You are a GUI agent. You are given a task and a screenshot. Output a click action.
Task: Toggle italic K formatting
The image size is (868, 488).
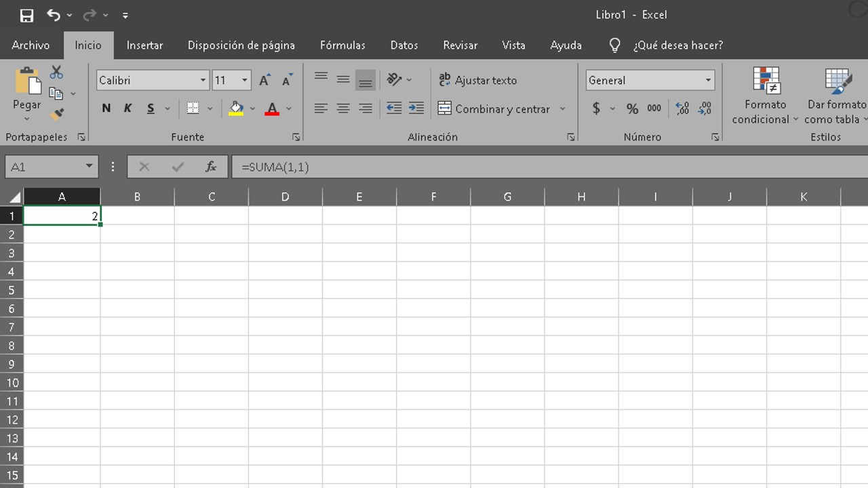pyautogui.click(x=127, y=108)
